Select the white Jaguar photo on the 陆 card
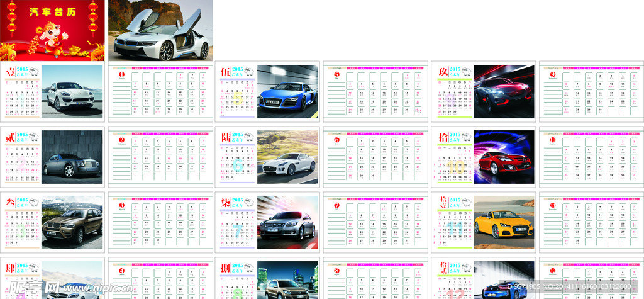644x299 pixels. tap(287, 157)
